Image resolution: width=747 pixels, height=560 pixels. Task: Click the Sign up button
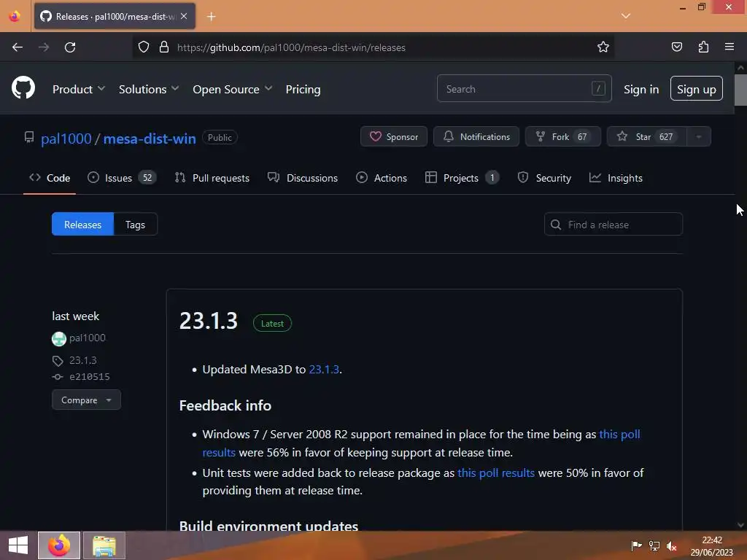[697, 88]
